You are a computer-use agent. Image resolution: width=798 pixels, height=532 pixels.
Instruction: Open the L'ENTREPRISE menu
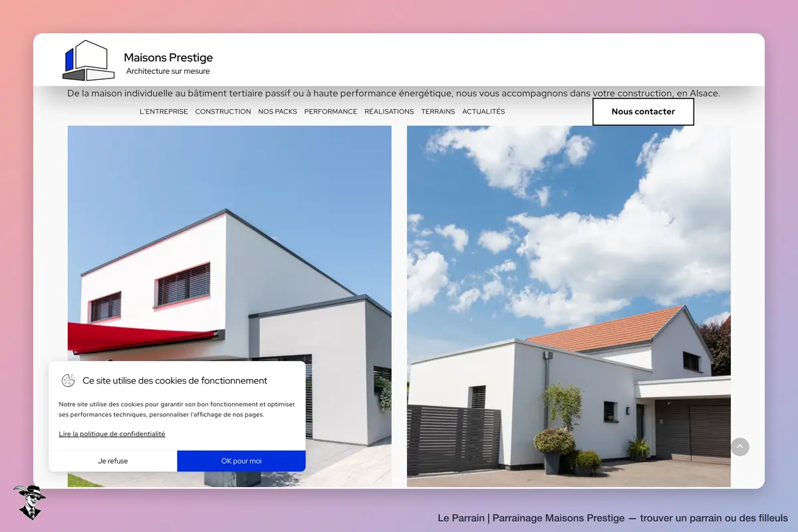coord(164,112)
